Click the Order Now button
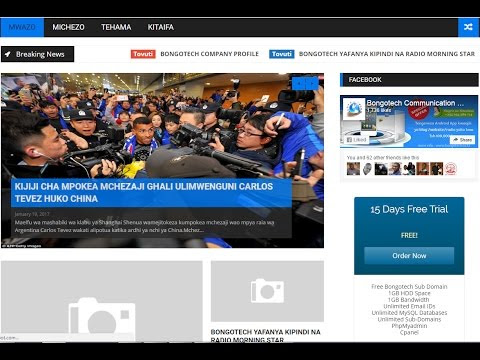The width and height of the screenshot is (480, 360). pos(409,256)
